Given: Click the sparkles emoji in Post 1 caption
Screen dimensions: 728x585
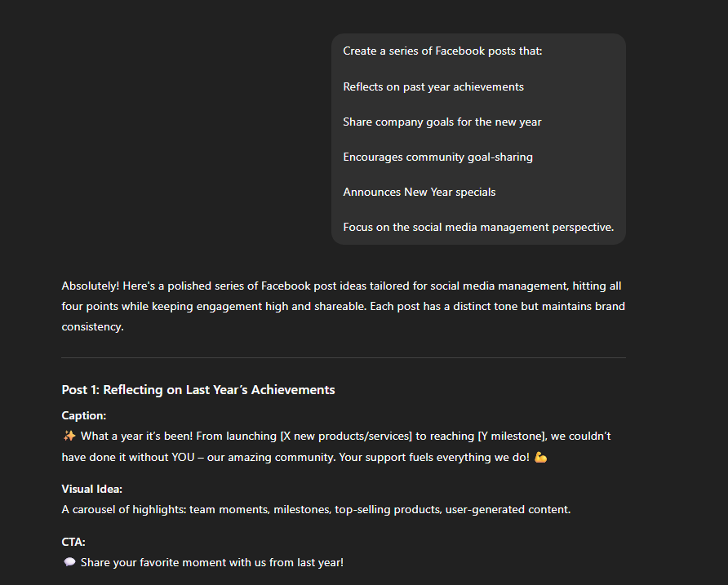Looking at the screenshot, I should point(69,437).
